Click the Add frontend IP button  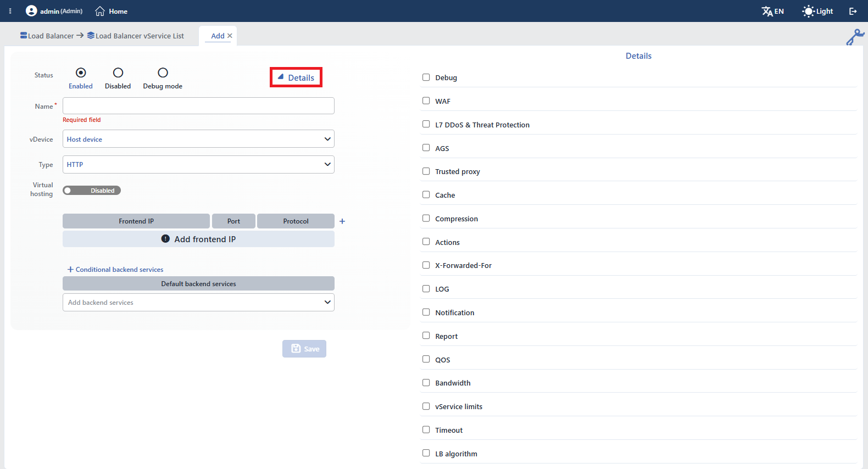pyautogui.click(x=198, y=239)
